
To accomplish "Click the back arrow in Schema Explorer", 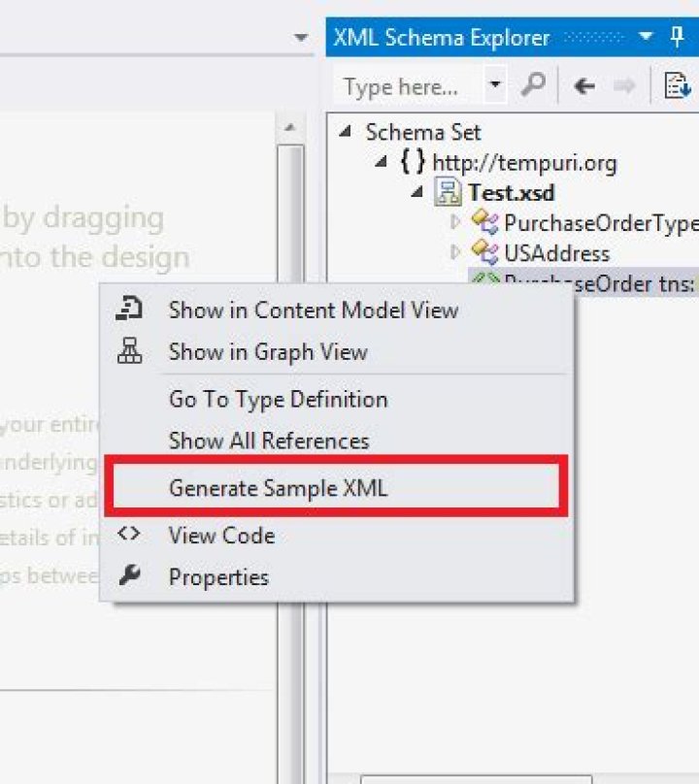I will (x=583, y=86).
